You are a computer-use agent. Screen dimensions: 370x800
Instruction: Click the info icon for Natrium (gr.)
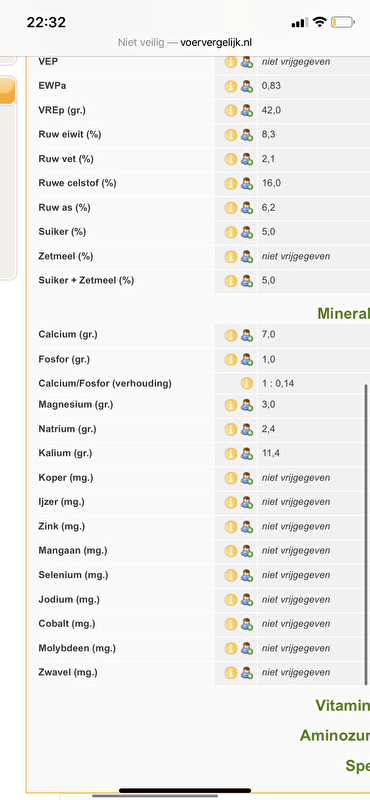231,430
